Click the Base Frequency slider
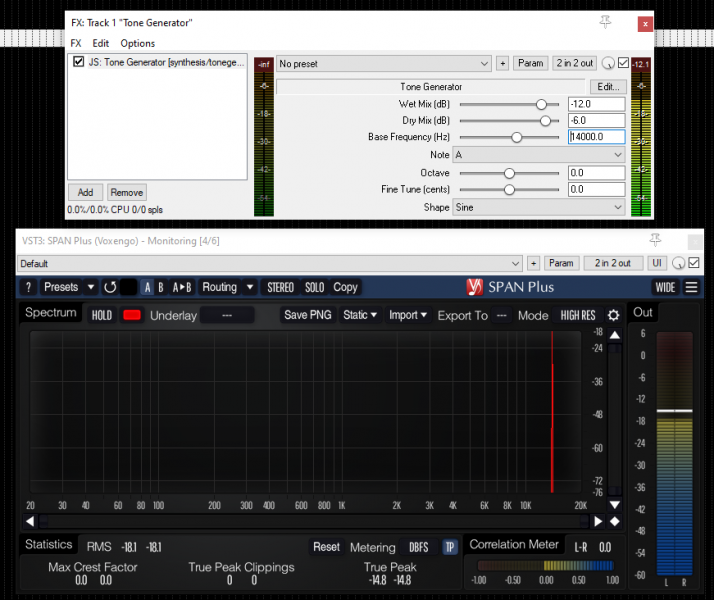 509,137
